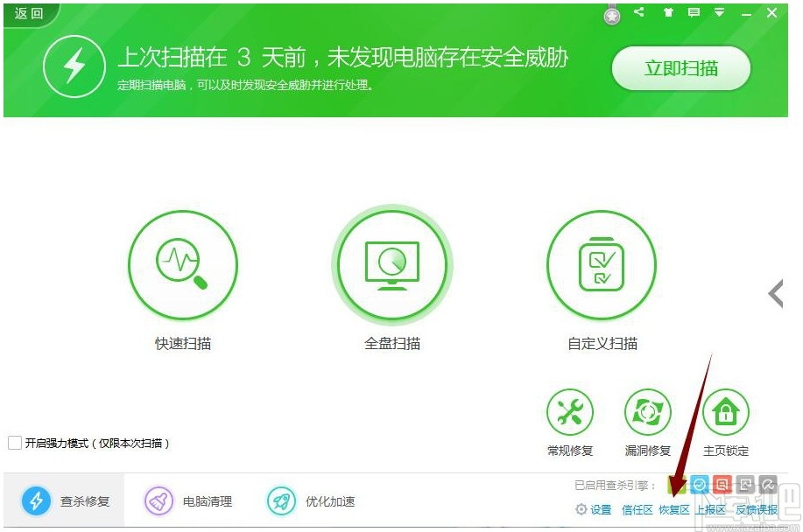Click the 返回 back button
Image resolution: width=803 pixels, height=532 pixels.
point(26,14)
